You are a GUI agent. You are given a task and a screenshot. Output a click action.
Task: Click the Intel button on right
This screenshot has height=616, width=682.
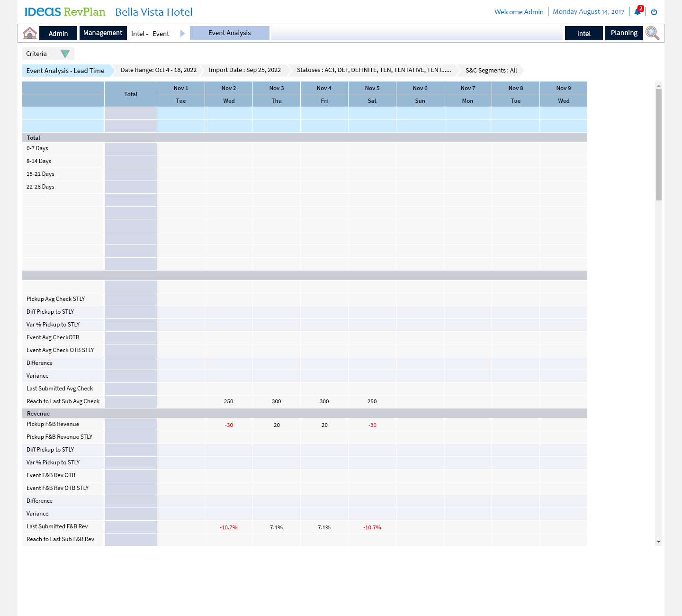tap(583, 34)
